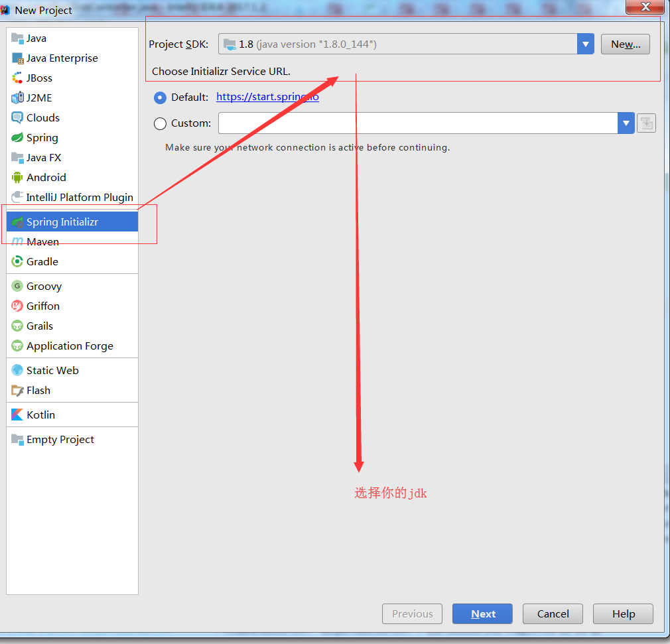Click the JDK icon in Project SDK box
Viewport: 670px width, 644px height.
[230, 44]
